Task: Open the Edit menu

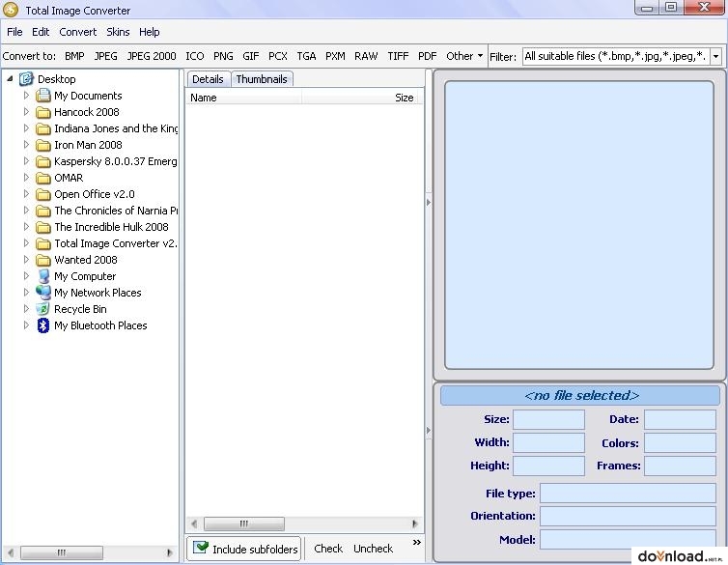Action: [41, 32]
